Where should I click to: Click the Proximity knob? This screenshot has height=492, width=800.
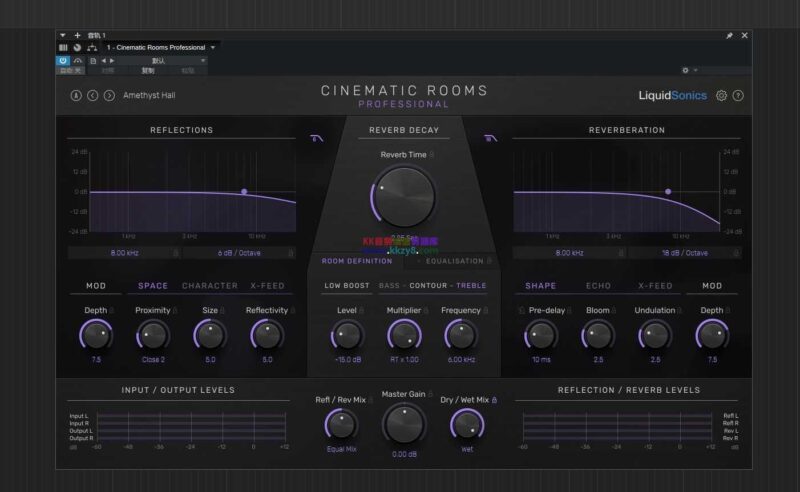coord(153,335)
